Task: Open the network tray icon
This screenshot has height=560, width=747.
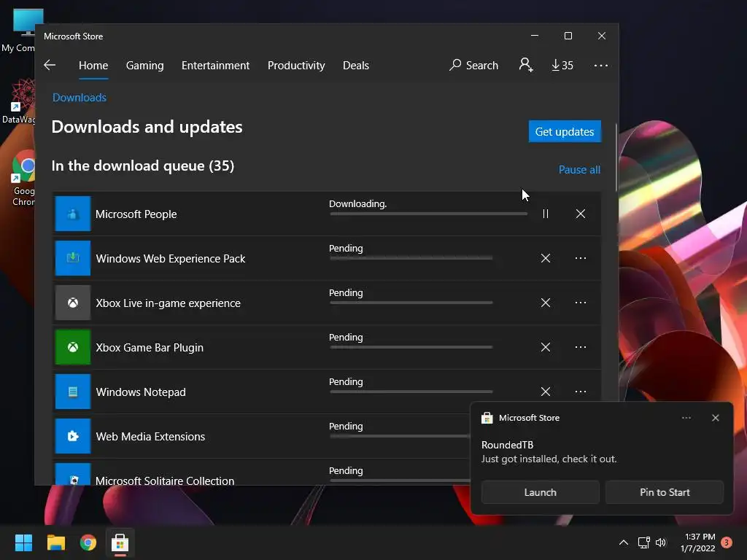Action: [x=643, y=542]
